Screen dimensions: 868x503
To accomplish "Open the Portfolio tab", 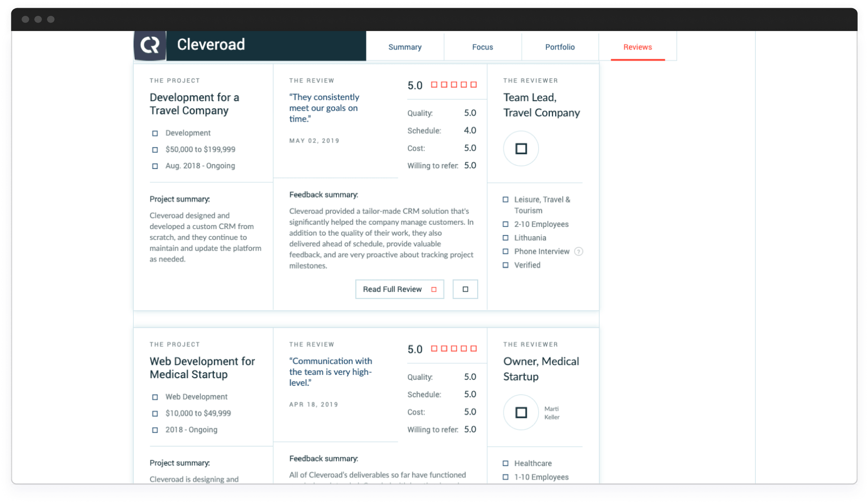I will 560,47.
